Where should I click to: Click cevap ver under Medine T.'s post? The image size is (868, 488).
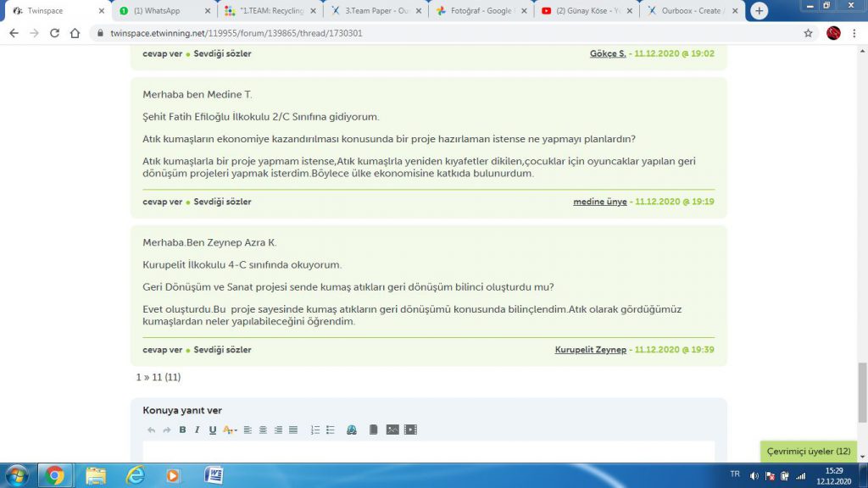point(162,202)
